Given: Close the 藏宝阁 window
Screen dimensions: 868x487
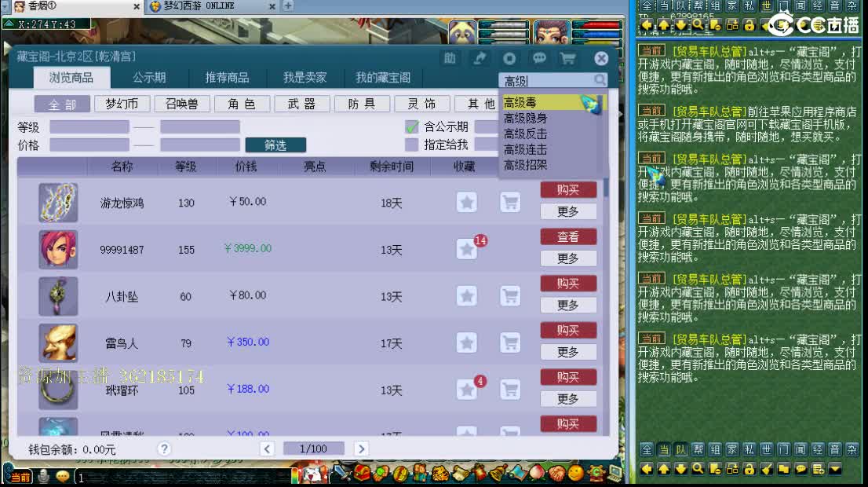Looking at the screenshot, I should tap(601, 58).
